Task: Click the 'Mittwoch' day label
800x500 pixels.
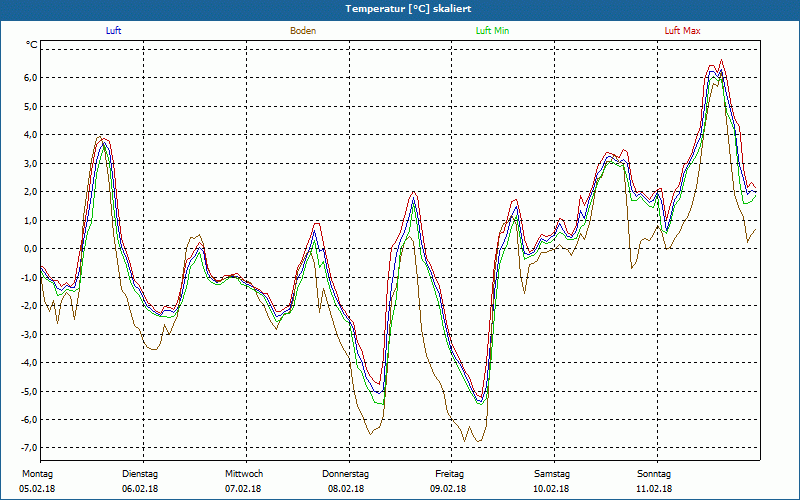Action: click(244, 474)
